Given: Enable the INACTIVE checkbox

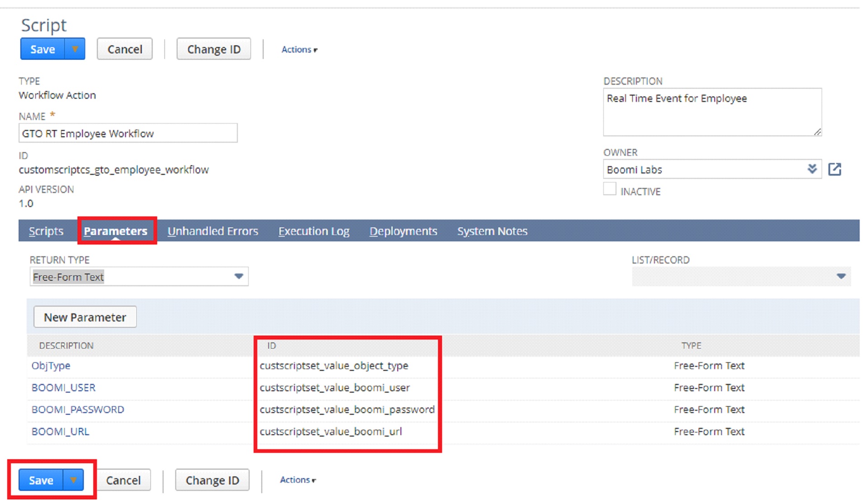Looking at the screenshot, I should (610, 189).
